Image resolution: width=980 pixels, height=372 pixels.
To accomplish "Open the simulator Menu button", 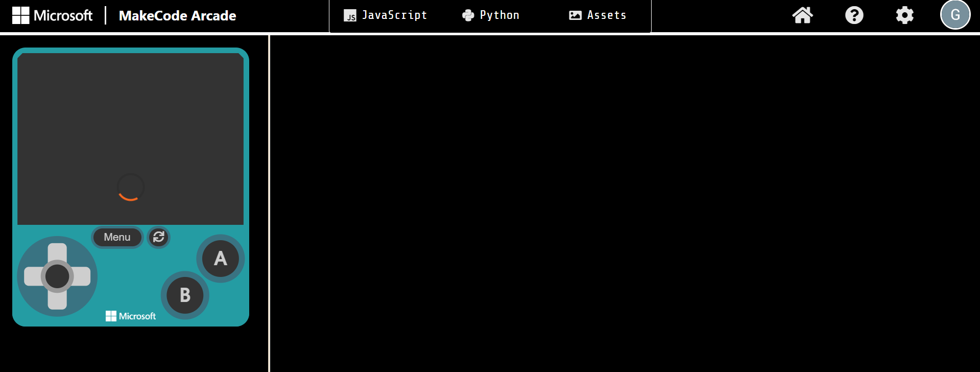I will click(117, 237).
